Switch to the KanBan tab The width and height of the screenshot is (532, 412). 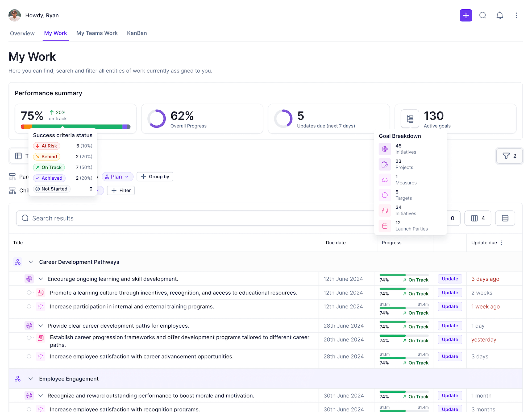pos(137,33)
